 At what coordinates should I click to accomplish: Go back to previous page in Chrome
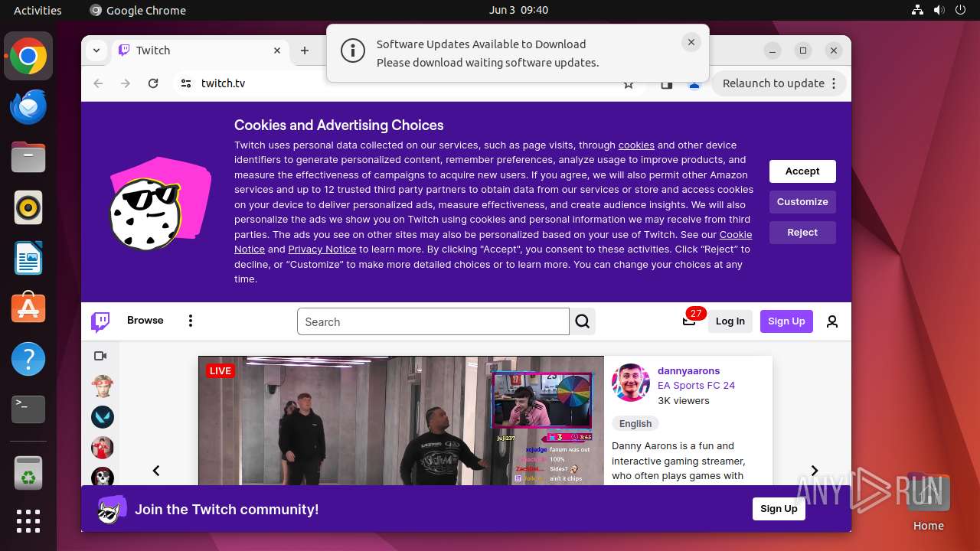pos(98,83)
